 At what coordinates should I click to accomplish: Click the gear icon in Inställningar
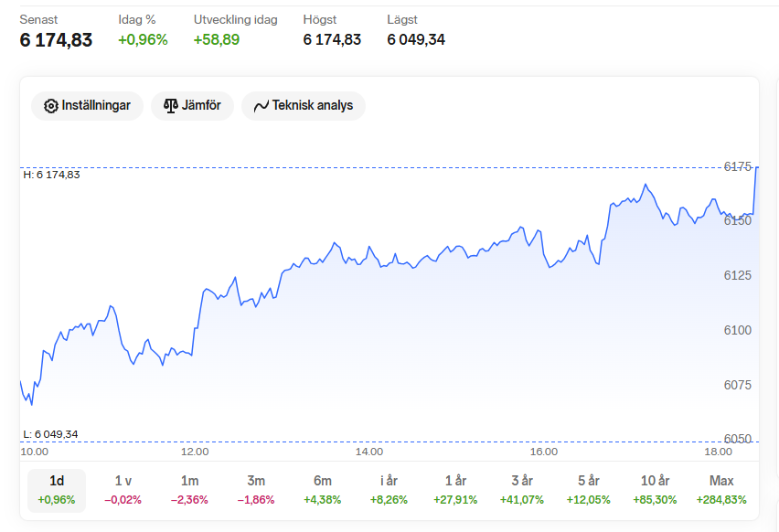click(50, 106)
